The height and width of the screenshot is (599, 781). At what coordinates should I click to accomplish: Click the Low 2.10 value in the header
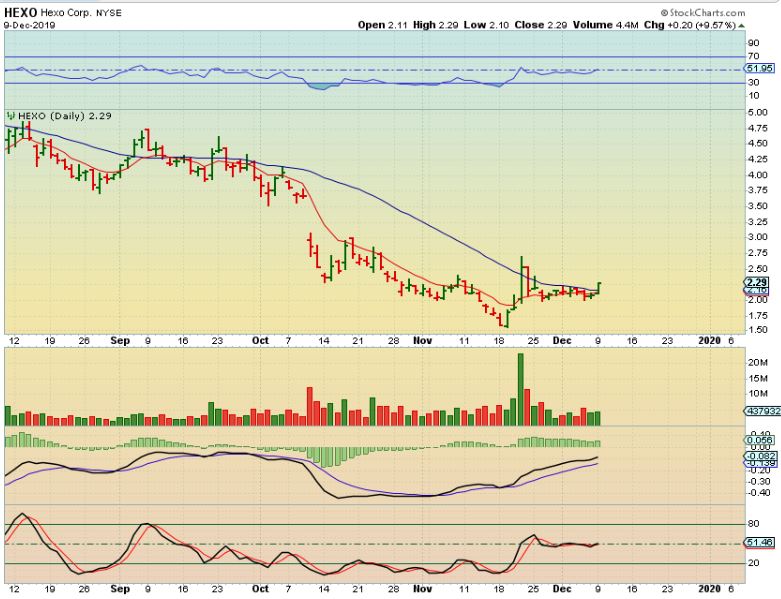[x=486, y=25]
